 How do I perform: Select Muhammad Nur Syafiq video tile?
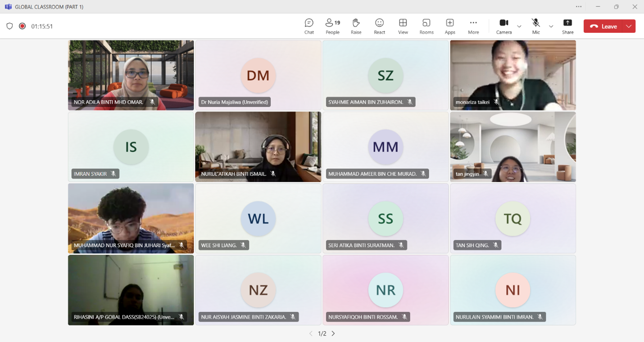(131, 218)
